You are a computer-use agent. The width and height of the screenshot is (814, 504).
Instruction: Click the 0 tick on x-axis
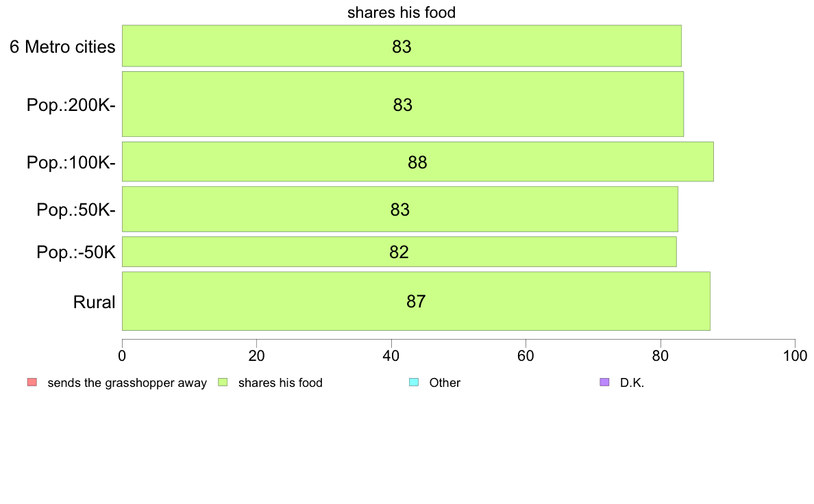point(122,355)
